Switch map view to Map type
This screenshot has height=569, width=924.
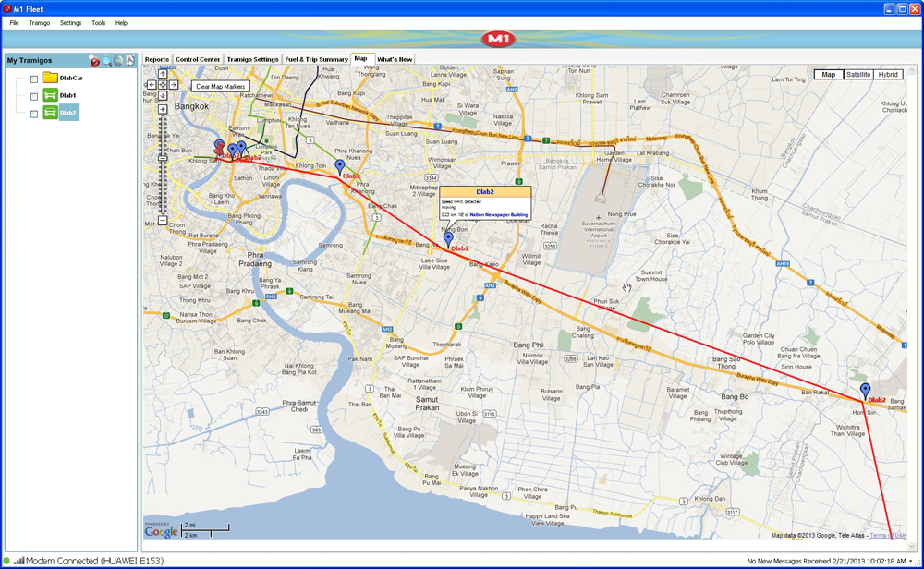coord(829,74)
